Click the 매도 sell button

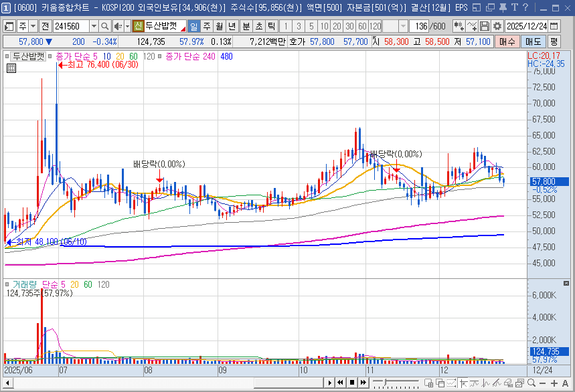(x=533, y=41)
